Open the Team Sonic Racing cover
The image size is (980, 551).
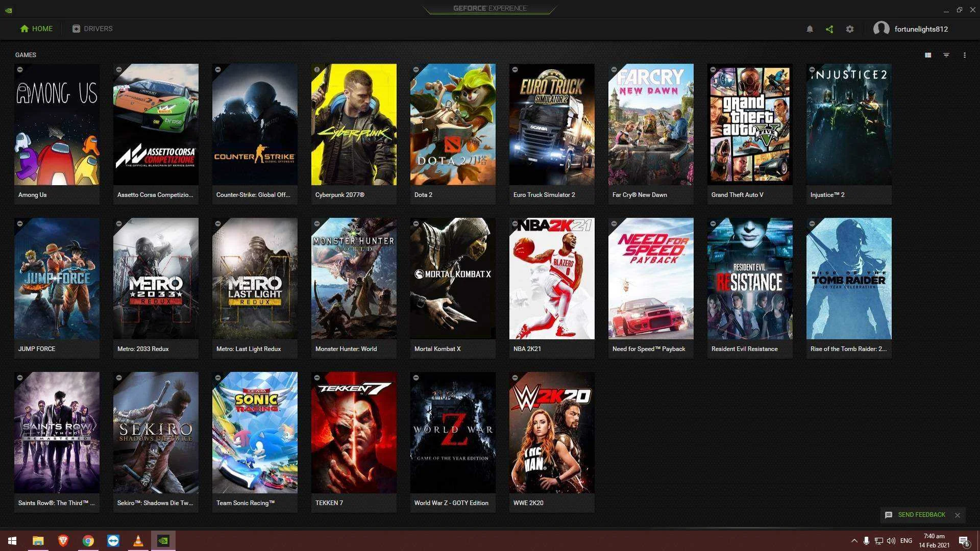pos(255,433)
